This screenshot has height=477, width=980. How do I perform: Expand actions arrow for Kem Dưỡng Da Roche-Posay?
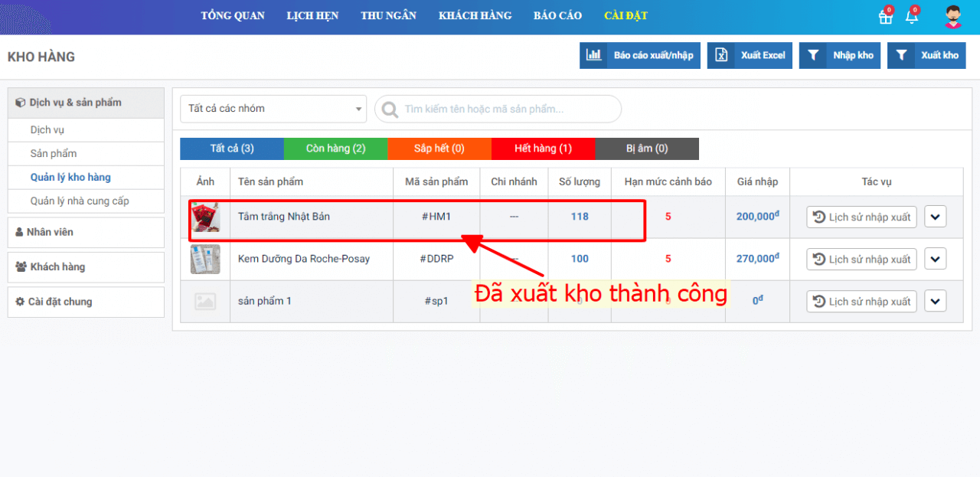(935, 259)
